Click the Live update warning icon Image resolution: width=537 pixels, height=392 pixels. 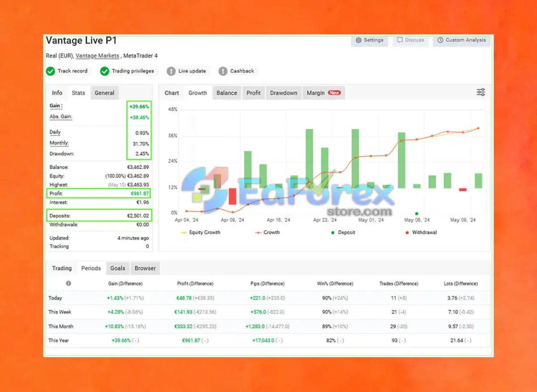171,71
